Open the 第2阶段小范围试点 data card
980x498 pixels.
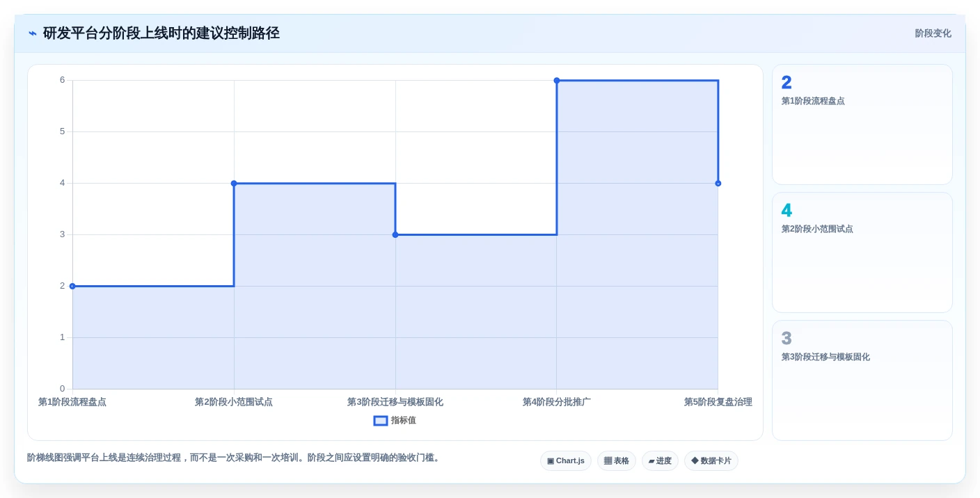coord(862,252)
